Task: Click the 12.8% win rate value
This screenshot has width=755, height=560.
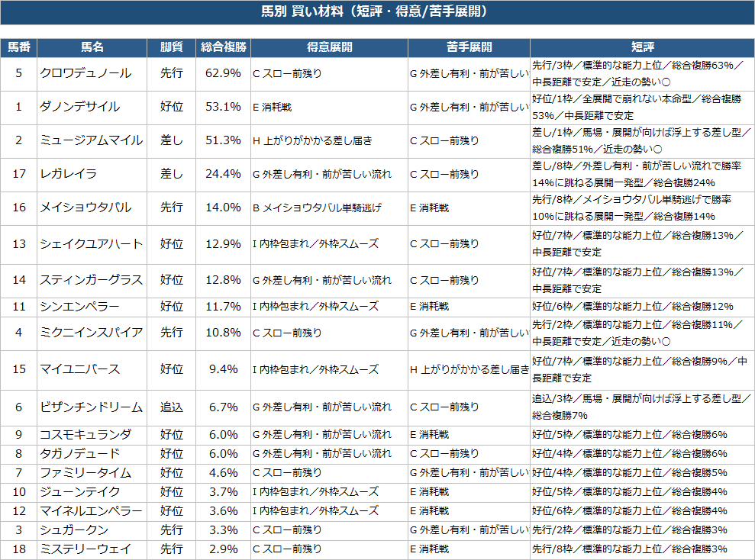Action: (x=223, y=280)
